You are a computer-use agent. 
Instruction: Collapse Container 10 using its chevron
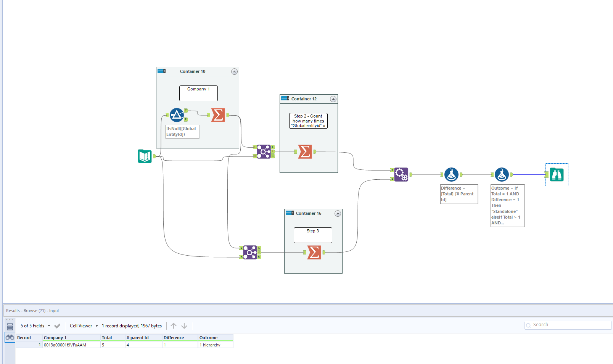(x=234, y=71)
